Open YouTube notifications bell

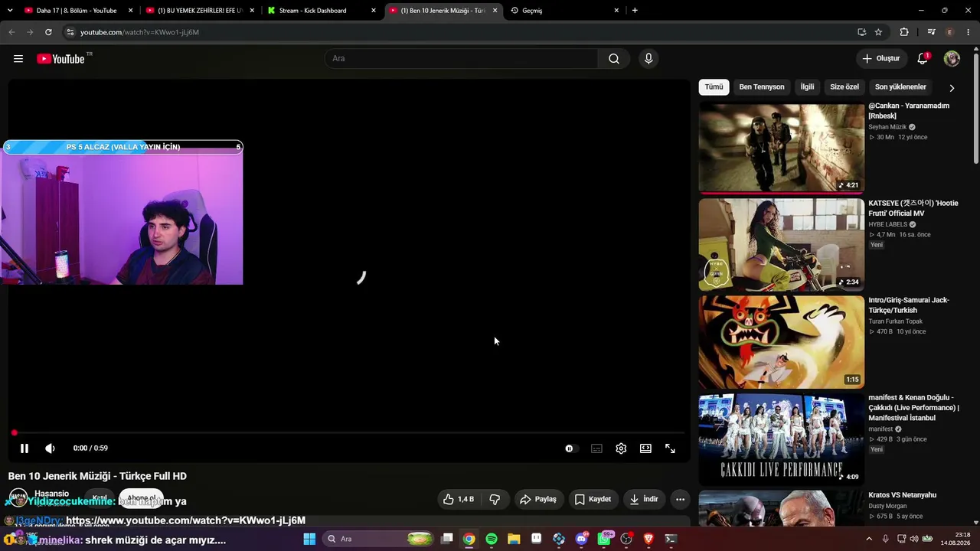pos(923,59)
